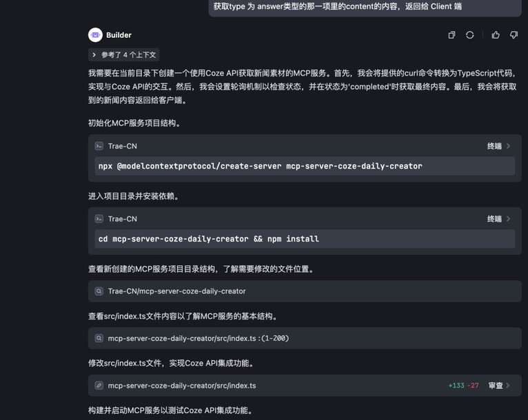Click the Builder avatar icon
Viewport: 528px width, 420px height.
95,35
